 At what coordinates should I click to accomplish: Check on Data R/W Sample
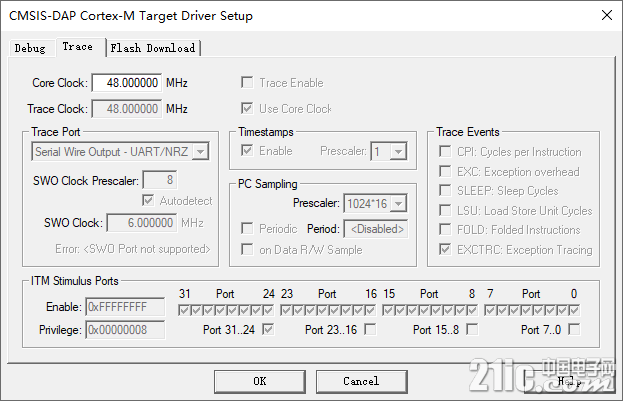pos(247,250)
